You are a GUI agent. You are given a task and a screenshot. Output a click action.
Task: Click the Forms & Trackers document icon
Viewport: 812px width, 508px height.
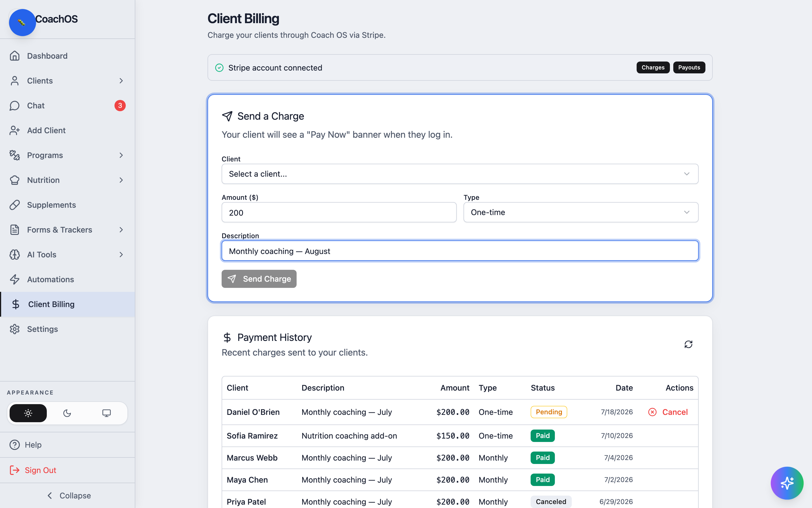[x=14, y=230]
